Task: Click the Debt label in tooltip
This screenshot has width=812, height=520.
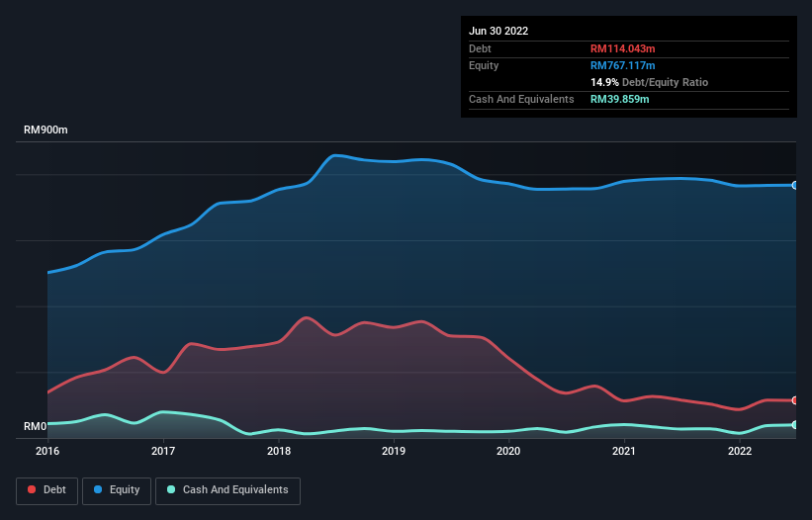Action: [480, 48]
